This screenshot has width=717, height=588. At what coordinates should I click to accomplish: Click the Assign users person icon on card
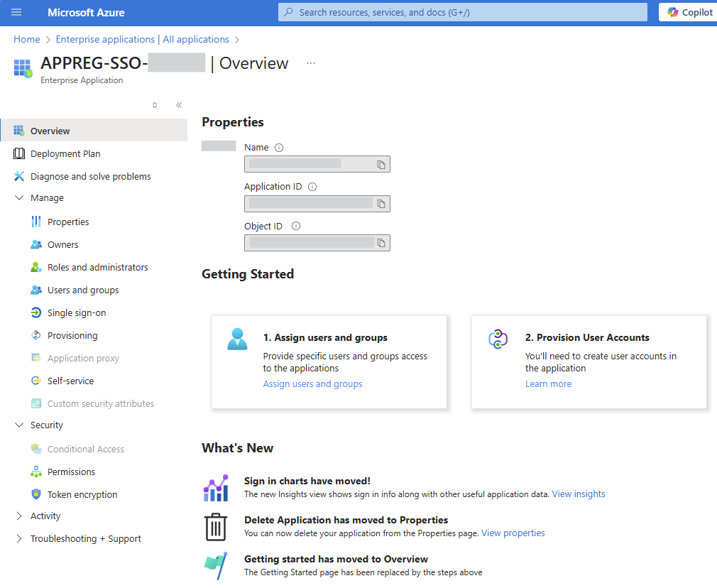(237, 339)
